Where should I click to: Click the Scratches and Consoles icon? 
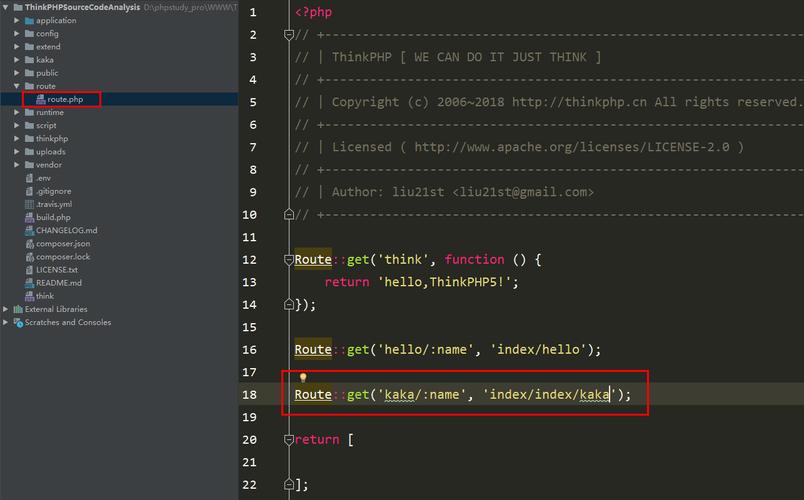(18, 323)
